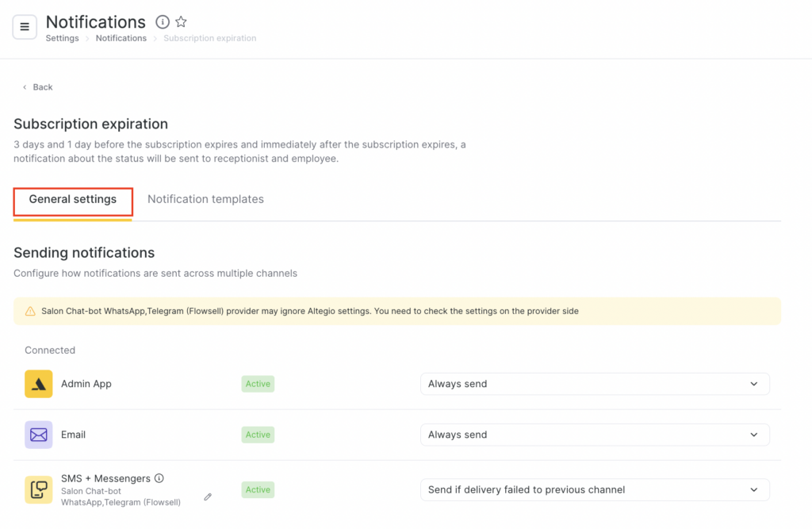Click the Active badge for Admin App

click(x=258, y=384)
